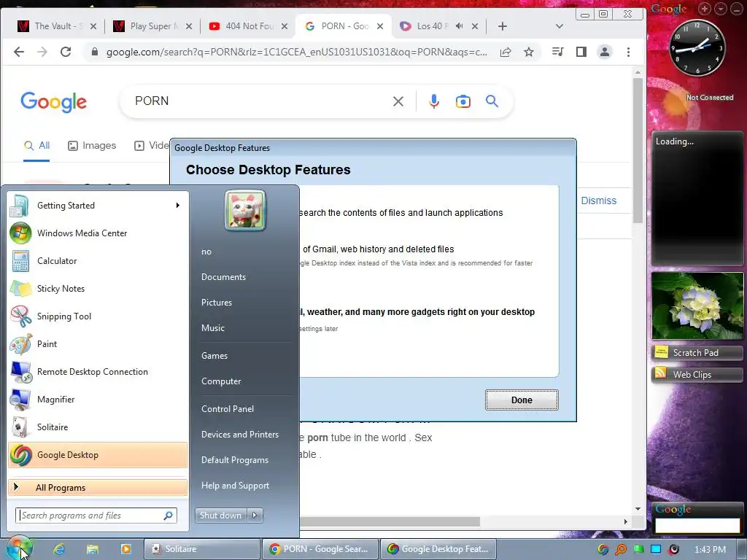This screenshot has width=747, height=560.
Task: Click the Chrome vertical scrollbar thumb
Action: coord(638,150)
